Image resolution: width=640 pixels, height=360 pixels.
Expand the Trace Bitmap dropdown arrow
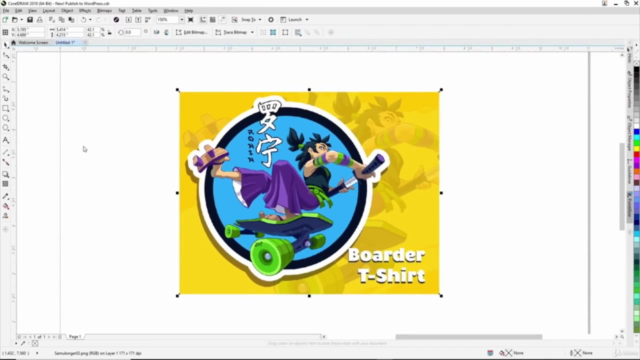click(252, 32)
